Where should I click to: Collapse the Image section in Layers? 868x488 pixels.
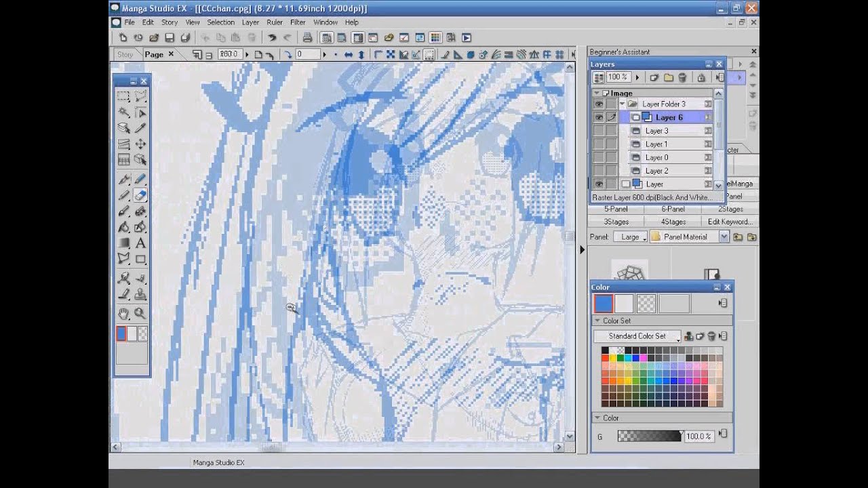597,93
